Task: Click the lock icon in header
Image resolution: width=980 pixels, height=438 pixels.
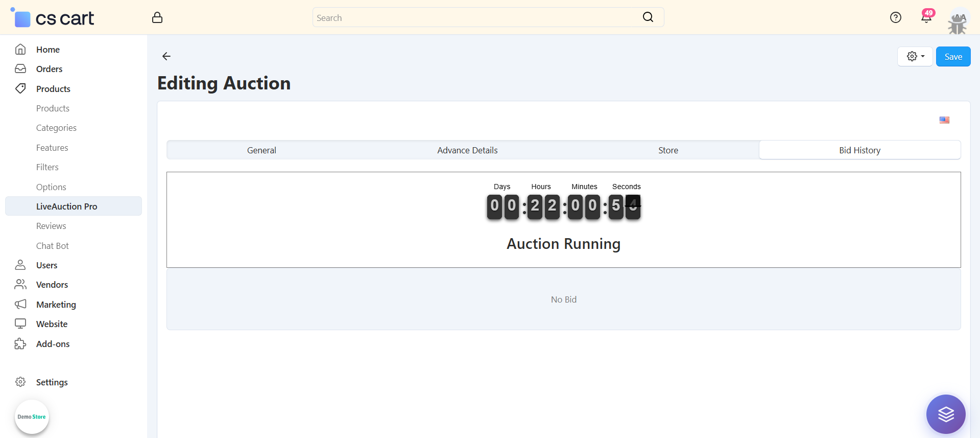Action: point(157,18)
